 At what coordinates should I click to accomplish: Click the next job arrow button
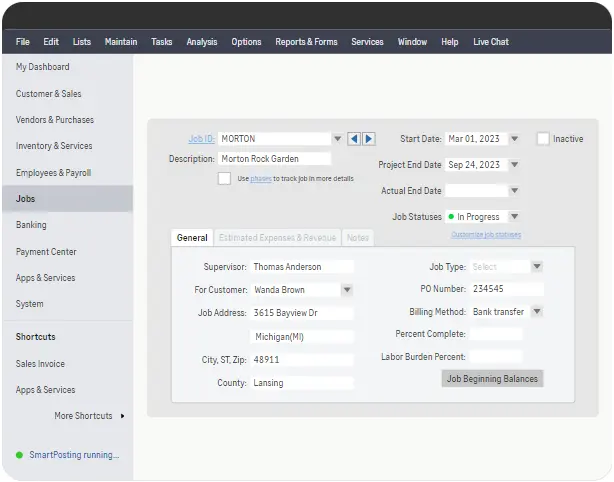(369, 139)
